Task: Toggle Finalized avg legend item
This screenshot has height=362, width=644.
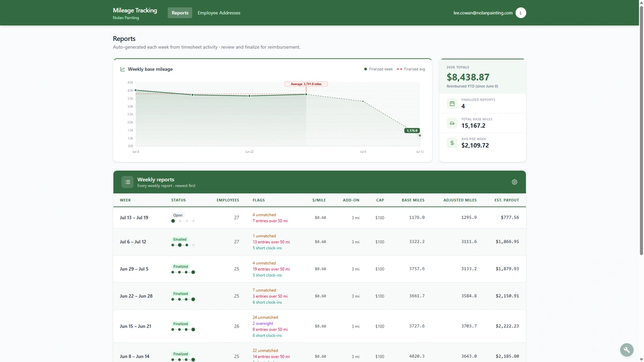Action: coord(411,69)
